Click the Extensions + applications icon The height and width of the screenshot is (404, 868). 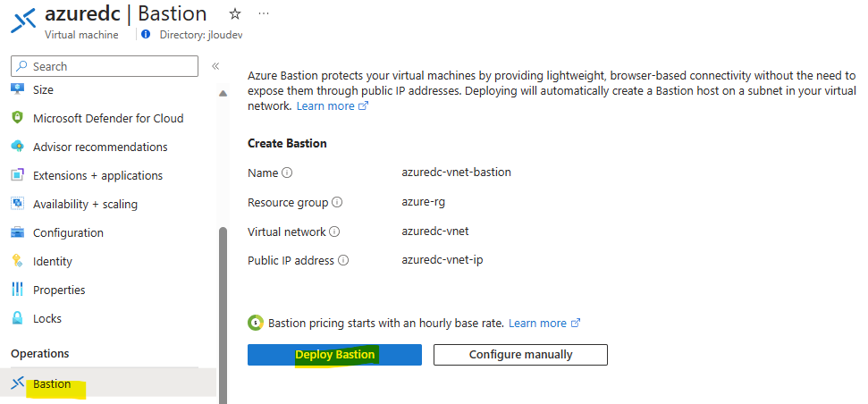[x=18, y=175]
